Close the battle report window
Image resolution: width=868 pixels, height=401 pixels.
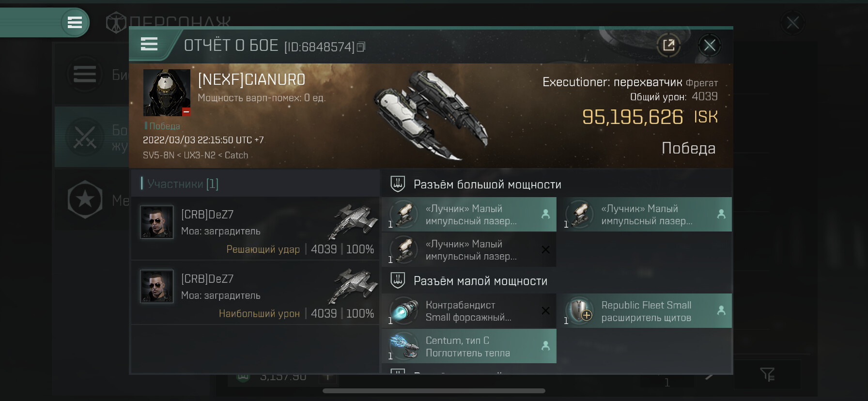[710, 46]
